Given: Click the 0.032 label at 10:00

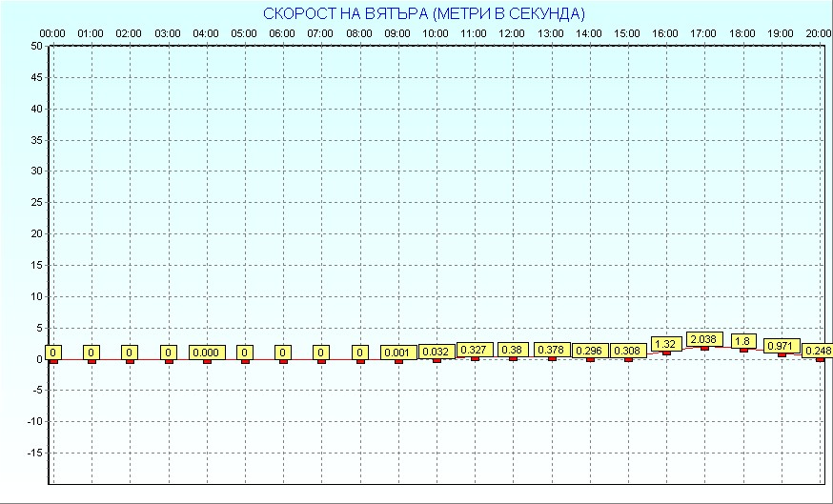Looking at the screenshot, I should click(x=437, y=352).
